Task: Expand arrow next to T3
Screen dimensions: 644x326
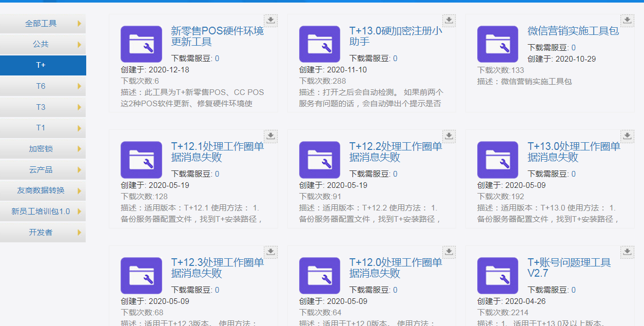Action: click(80, 107)
